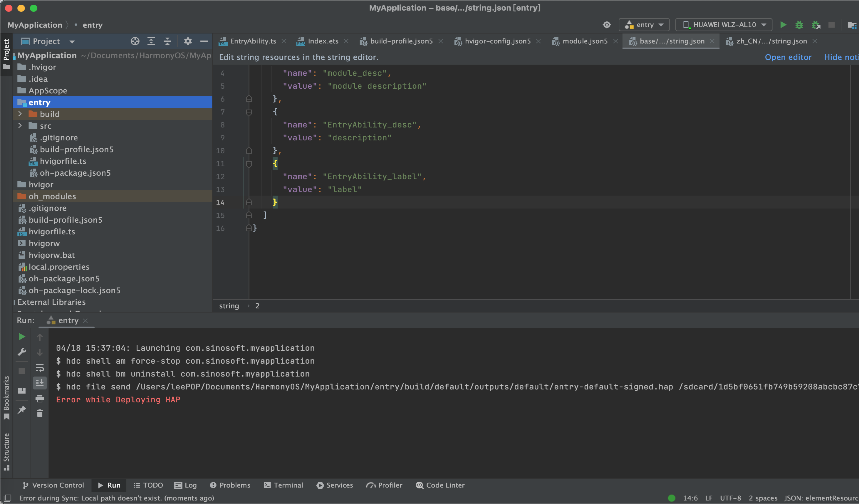The height and width of the screenshot is (504, 859).
Task: Pin the Run tab
Action: pos(22,410)
